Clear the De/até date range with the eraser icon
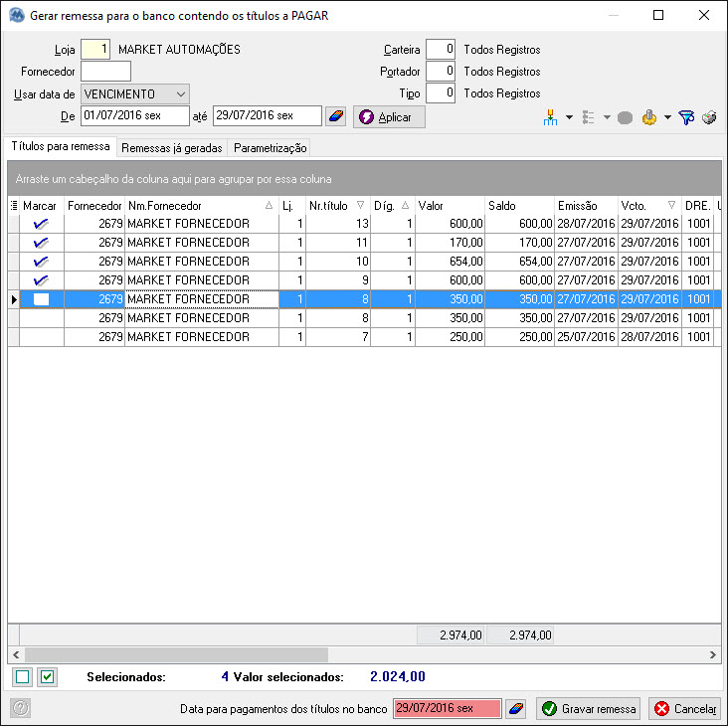Screen dimensions: 728x726 [x=336, y=116]
